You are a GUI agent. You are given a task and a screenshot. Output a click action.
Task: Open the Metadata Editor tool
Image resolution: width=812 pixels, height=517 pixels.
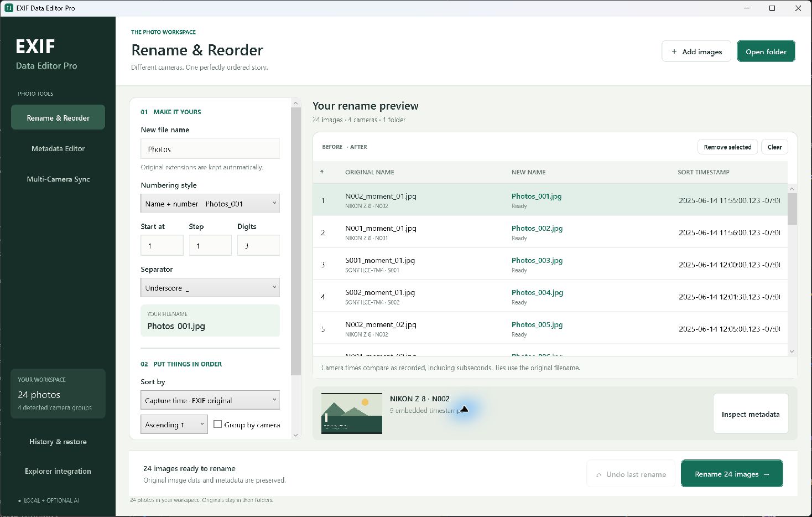pyautogui.click(x=58, y=148)
